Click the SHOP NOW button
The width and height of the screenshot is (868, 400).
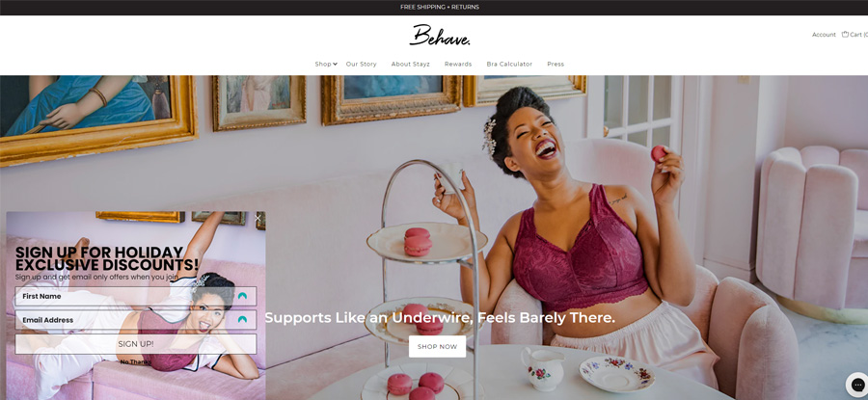[437, 346]
